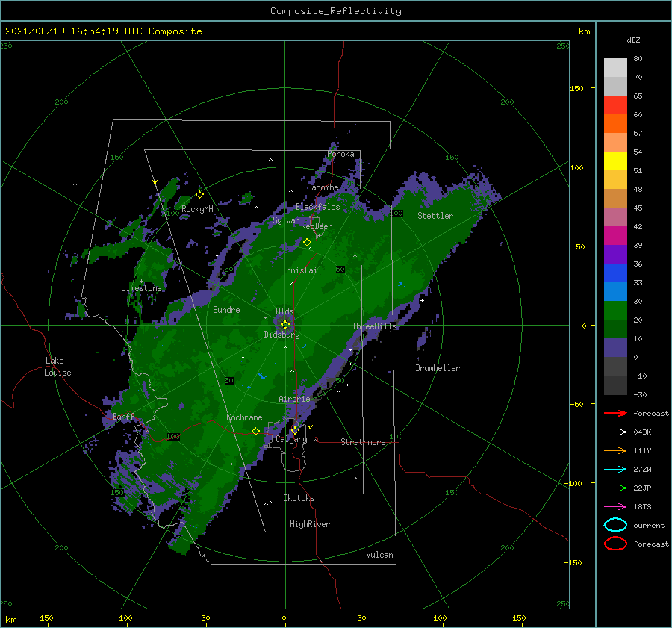672x628 pixels.
Task: Click the Sundre town label
Action: 226,309
